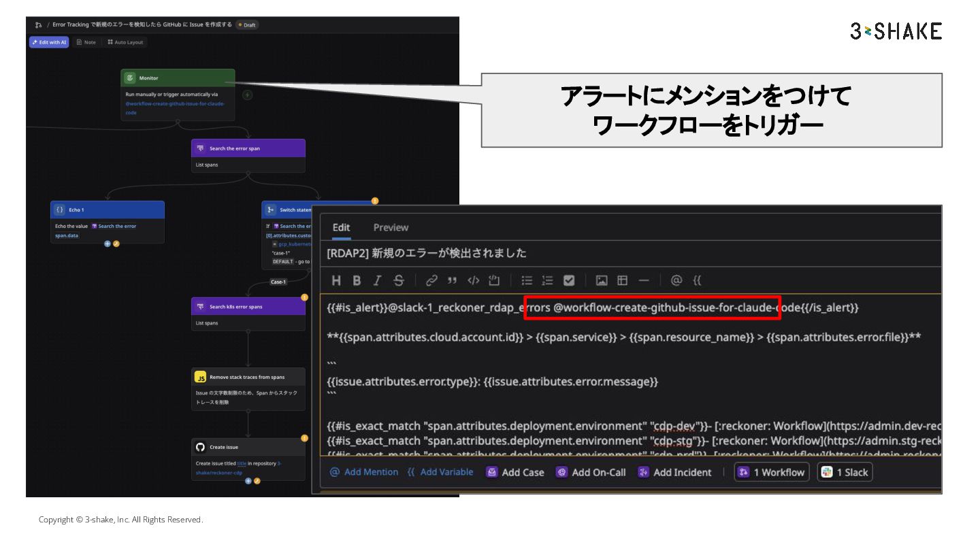Insert inline code with the </> icon
The image size is (980, 551).
474,280
